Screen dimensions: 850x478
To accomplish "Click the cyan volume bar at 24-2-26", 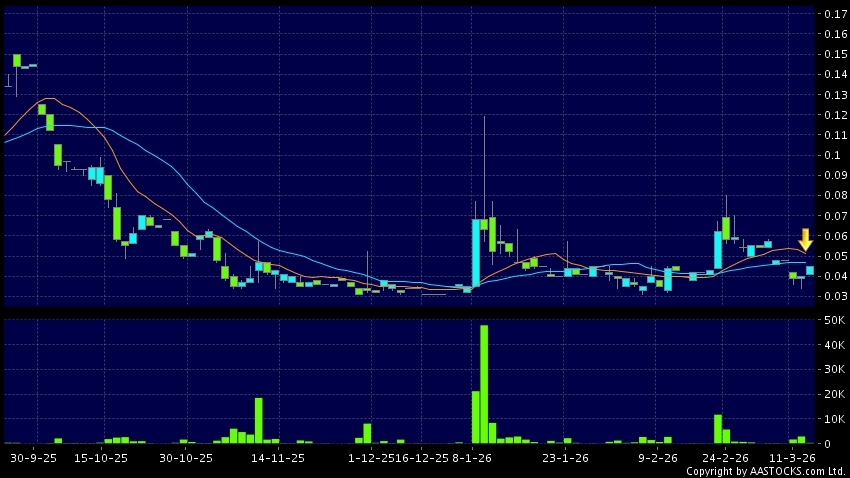I will [718, 428].
